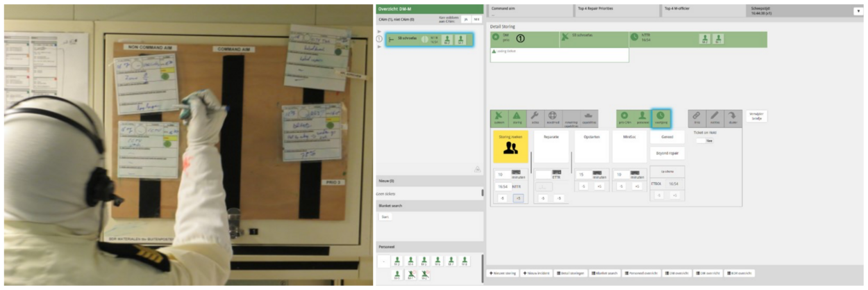Select the 'systeem' satellite icon tab
The image size is (868, 290).
[499, 118]
